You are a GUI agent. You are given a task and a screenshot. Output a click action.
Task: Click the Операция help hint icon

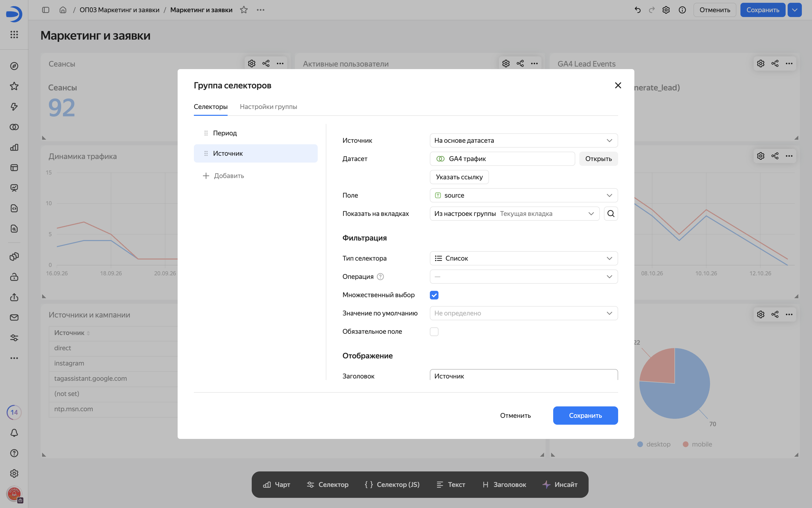pos(380,277)
